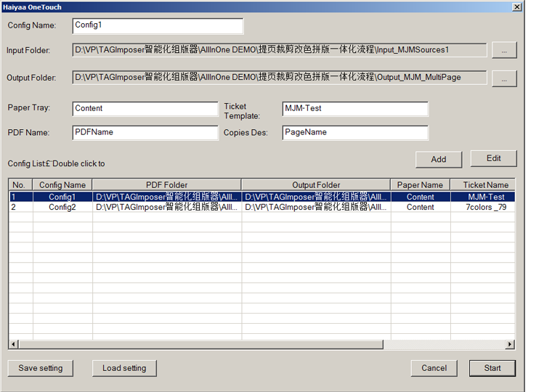560x392 pixels.
Task: Click the Ticket Template field MJM-Test
Action: (355, 109)
